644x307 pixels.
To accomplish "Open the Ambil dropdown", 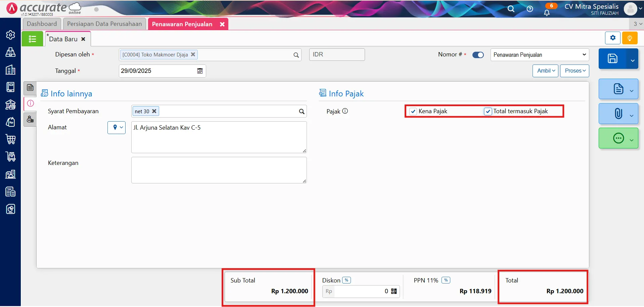I will click(545, 71).
